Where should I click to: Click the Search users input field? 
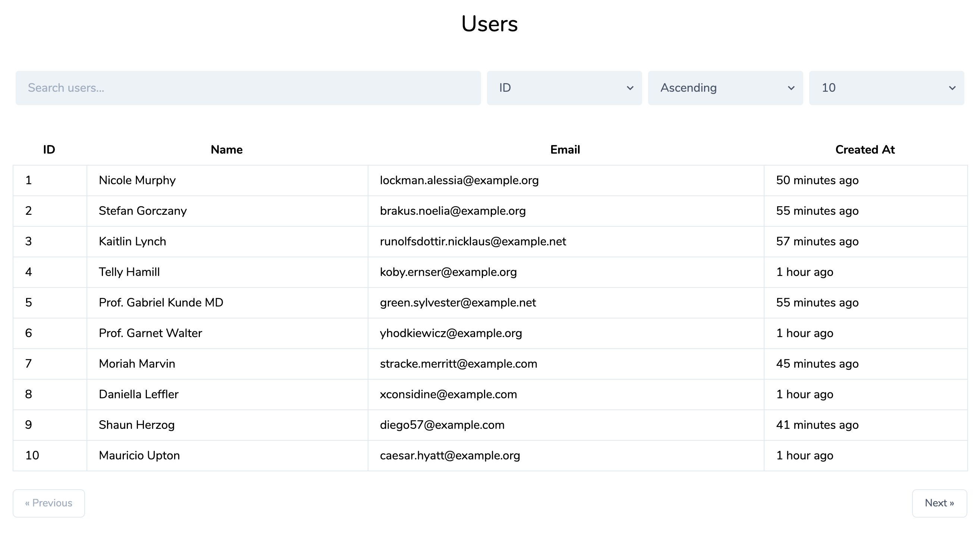click(248, 88)
